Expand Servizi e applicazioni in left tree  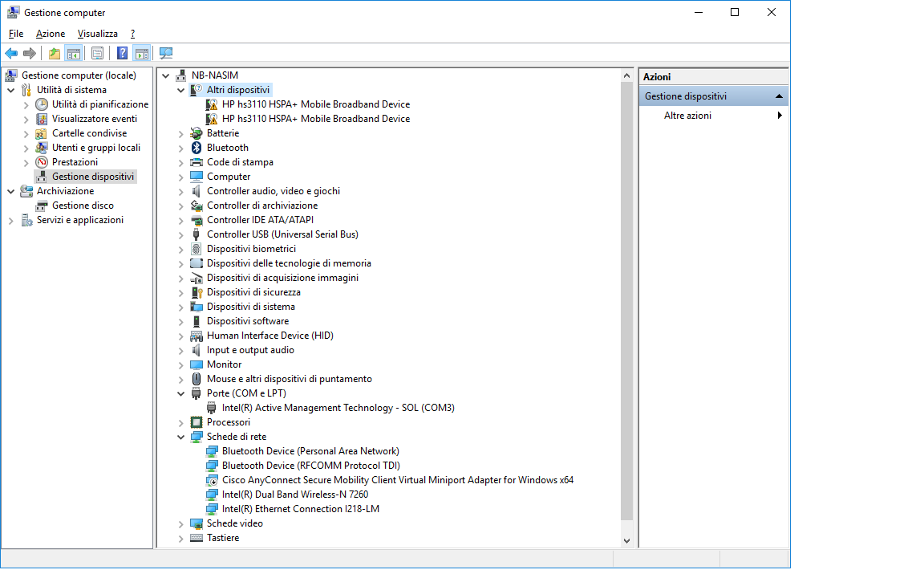[x=11, y=220]
